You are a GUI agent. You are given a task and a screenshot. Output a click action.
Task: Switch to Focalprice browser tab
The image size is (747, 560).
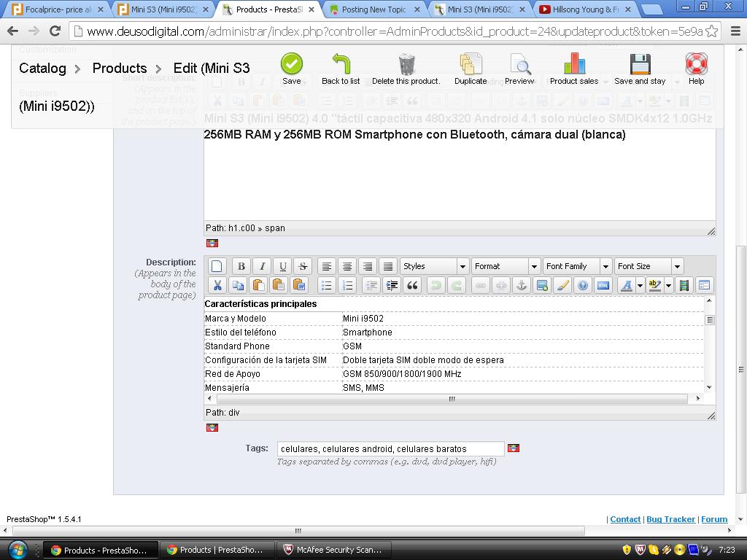[x=57, y=9]
